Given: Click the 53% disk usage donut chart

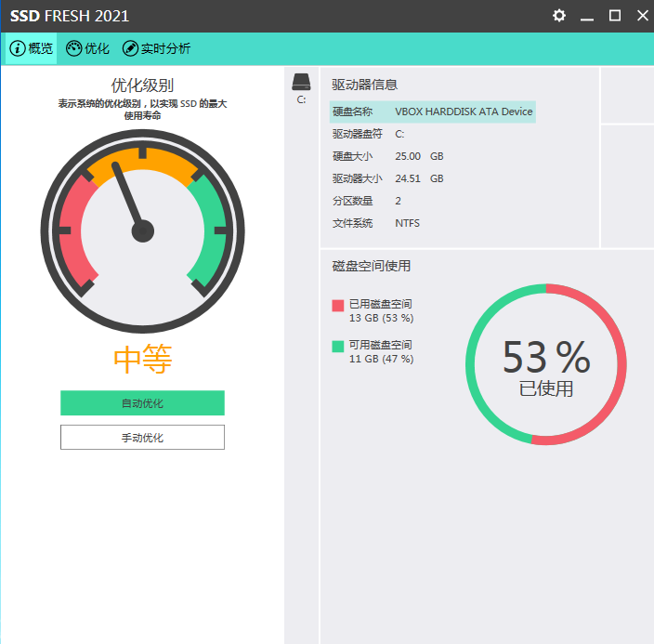Looking at the screenshot, I should point(546,364).
